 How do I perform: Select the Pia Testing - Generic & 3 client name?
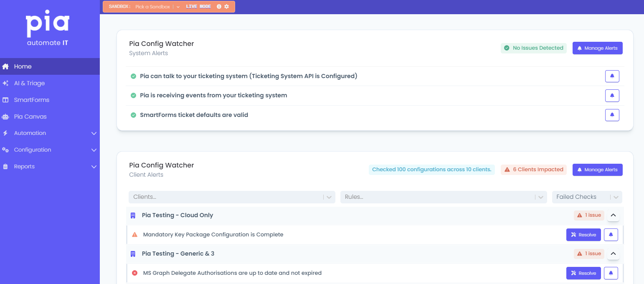pos(178,254)
